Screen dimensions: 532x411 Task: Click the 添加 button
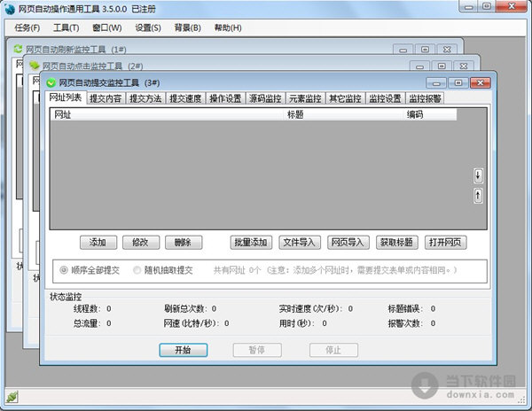click(x=98, y=243)
